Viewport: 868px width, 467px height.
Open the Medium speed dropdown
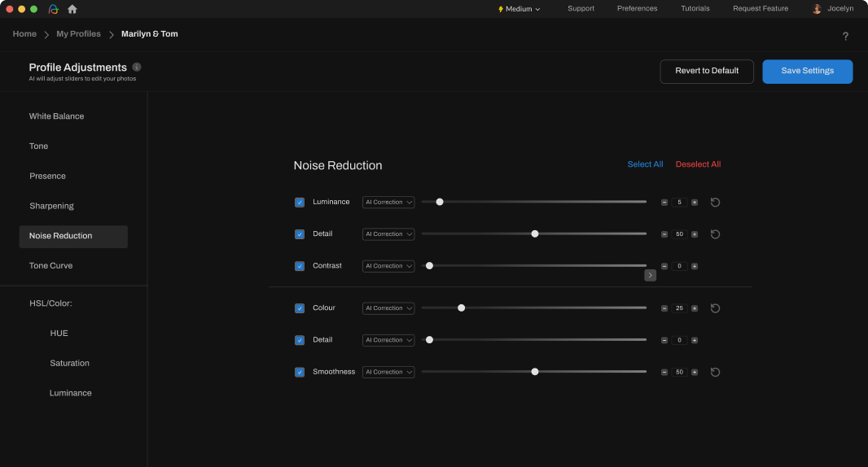click(x=519, y=9)
